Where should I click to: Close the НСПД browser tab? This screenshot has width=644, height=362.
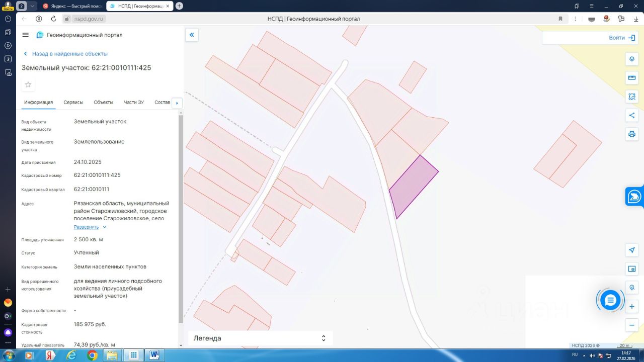pyautogui.click(x=169, y=6)
